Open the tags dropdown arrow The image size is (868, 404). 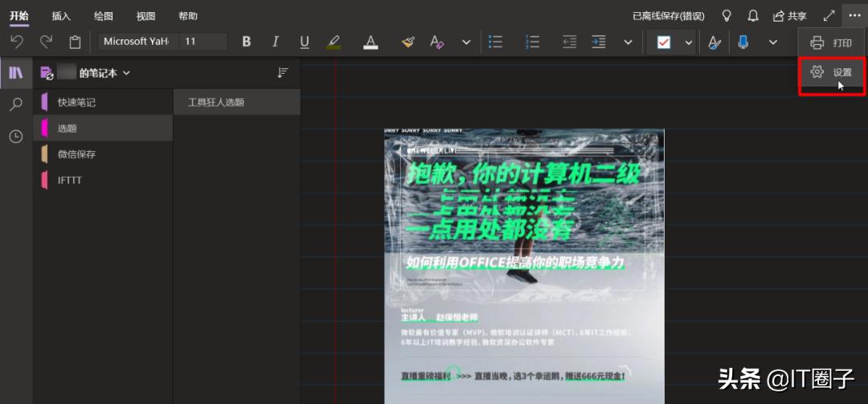(688, 42)
